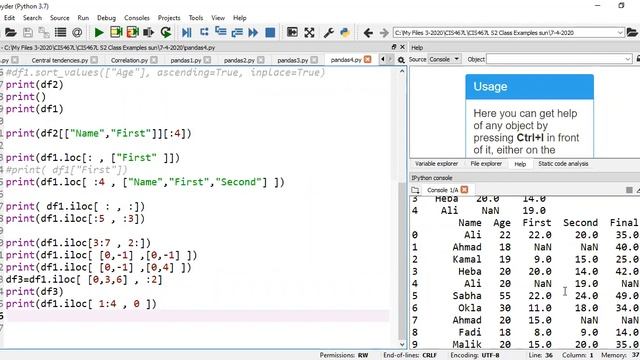640x360 pixels.
Task: Go back with left arrow icon
Action: click(x=368, y=33)
